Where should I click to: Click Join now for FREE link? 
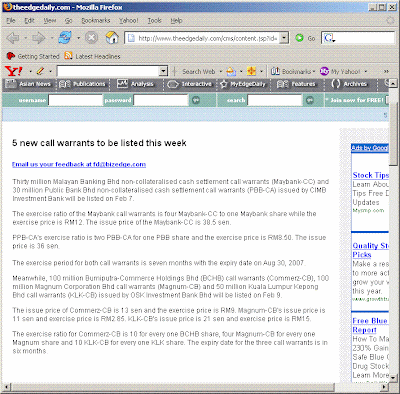356,100
